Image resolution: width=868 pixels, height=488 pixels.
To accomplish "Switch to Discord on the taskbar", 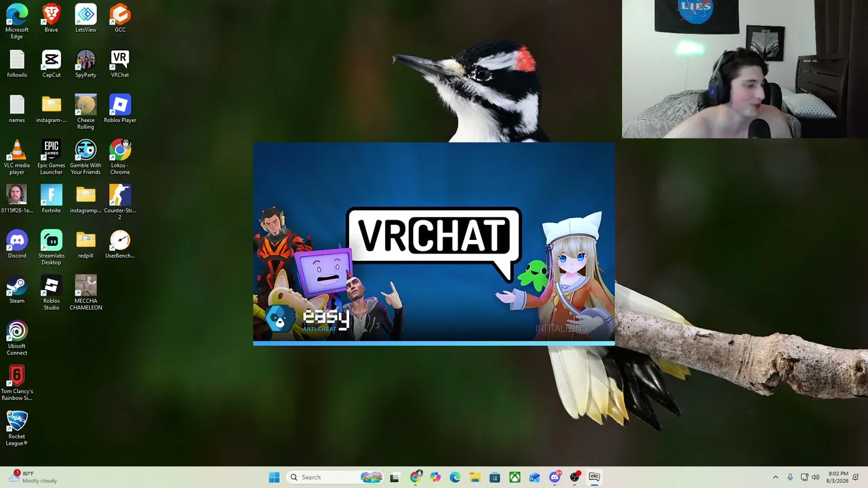I will (x=555, y=477).
